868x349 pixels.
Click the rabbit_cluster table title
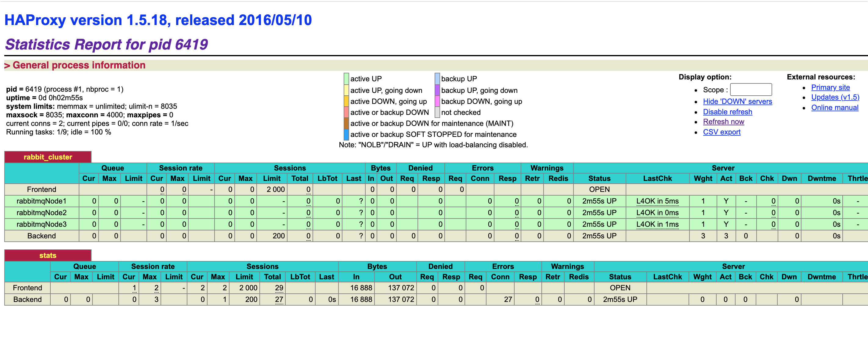click(48, 157)
